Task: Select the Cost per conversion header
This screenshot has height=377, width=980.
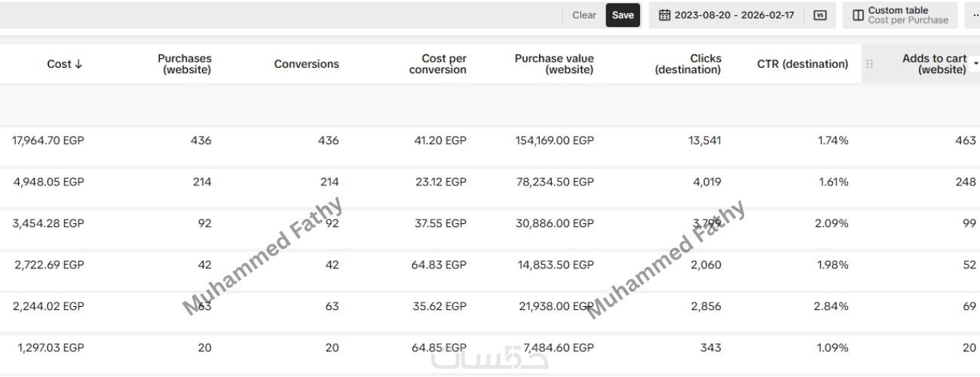Action: [x=437, y=64]
